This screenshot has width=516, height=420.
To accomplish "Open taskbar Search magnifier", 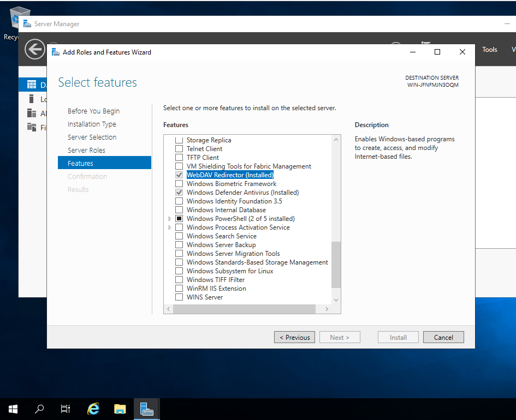I will (39, 409).
